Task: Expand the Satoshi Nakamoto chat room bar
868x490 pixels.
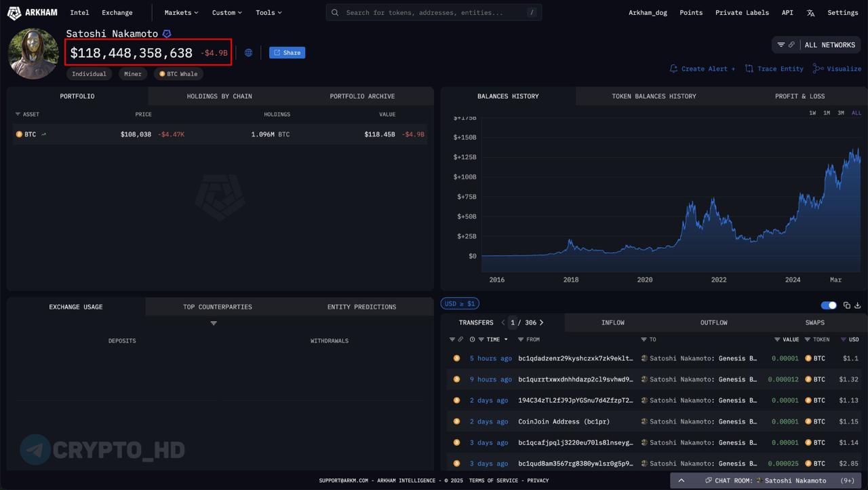Action: tap(682, 480)
